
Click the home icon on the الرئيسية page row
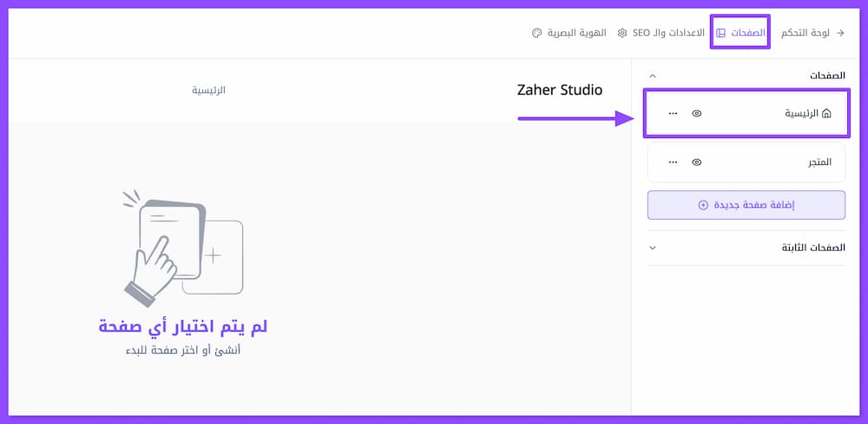826,113
